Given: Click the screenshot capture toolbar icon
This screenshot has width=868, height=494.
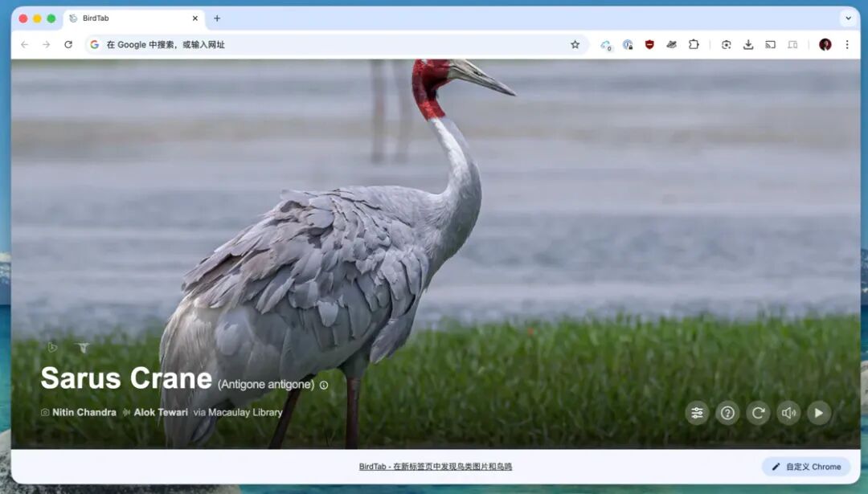Looking at the screenshot, I should (727, 45).
